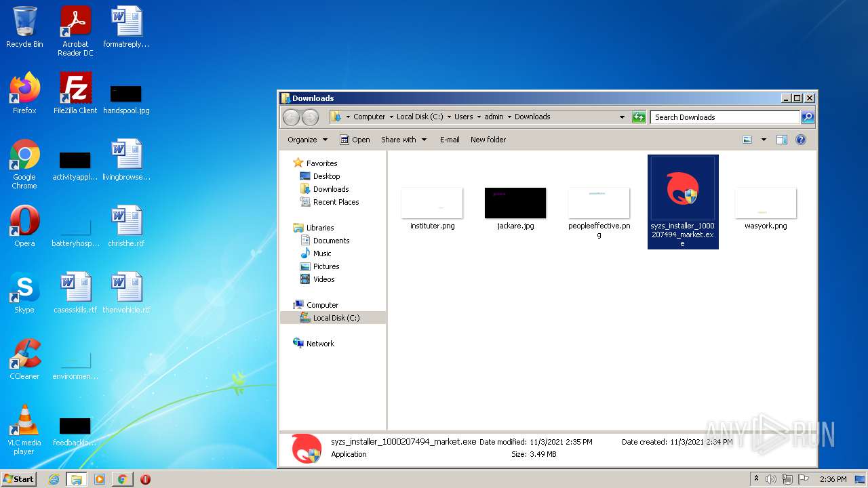Click the search magnifier icon

point(807,117)
